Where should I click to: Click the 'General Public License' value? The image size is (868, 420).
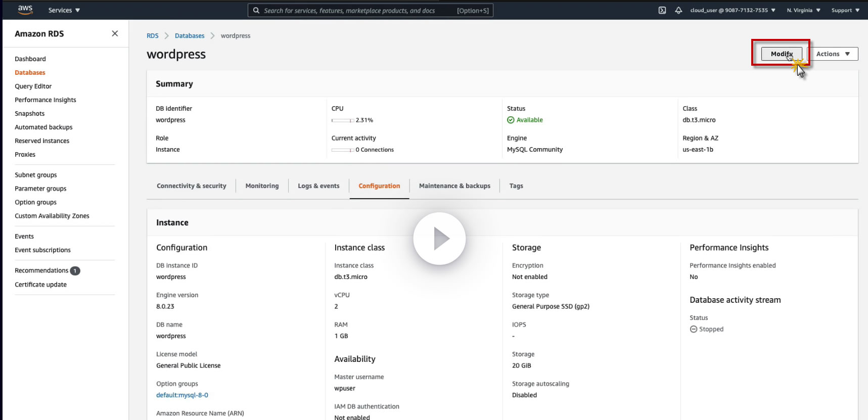point(189,366)
